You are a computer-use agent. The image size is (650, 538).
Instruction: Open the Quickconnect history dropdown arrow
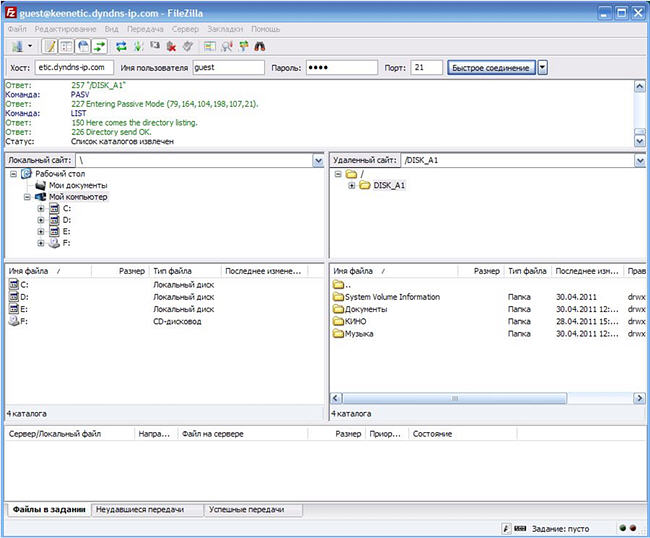(542, 68)
